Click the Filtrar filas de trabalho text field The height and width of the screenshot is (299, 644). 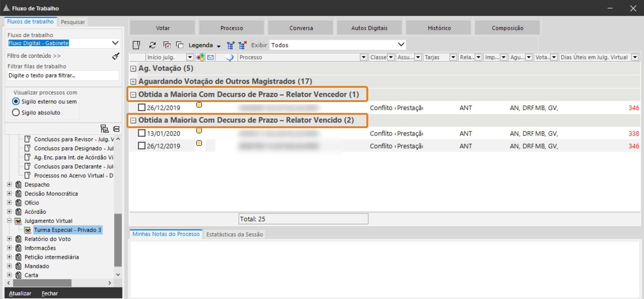tap(63, 76)
